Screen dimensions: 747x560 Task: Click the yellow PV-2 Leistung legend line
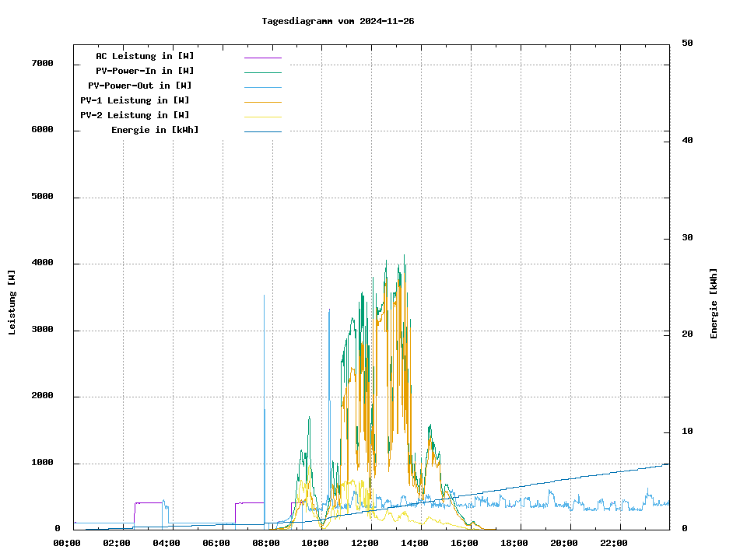click(x=262, y=117)
